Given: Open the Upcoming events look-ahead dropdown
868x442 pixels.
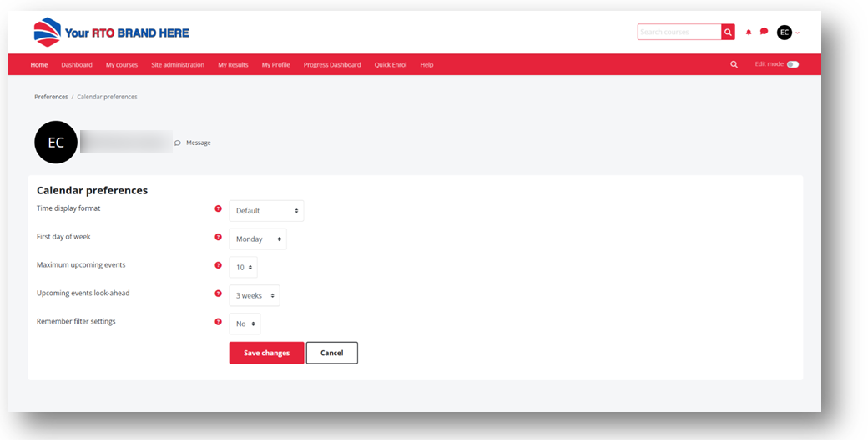Looking at the screenshot, I should pyautogui.click(x=254, y=296).
